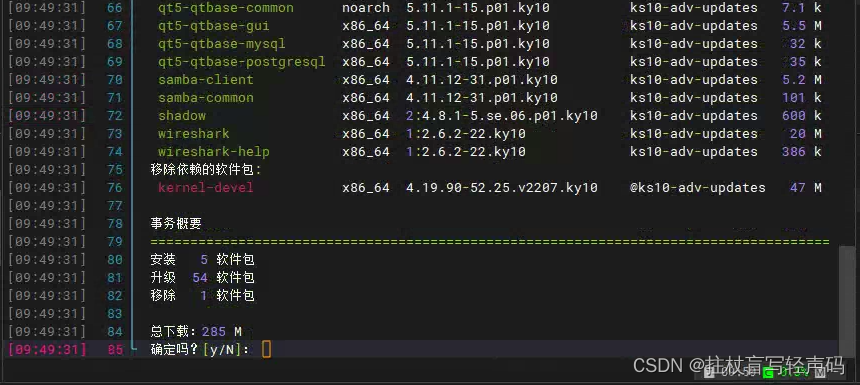Viewport: 860px width, 385px height.
Task: Click the 5.5 M size value
Action: (802, 26)
